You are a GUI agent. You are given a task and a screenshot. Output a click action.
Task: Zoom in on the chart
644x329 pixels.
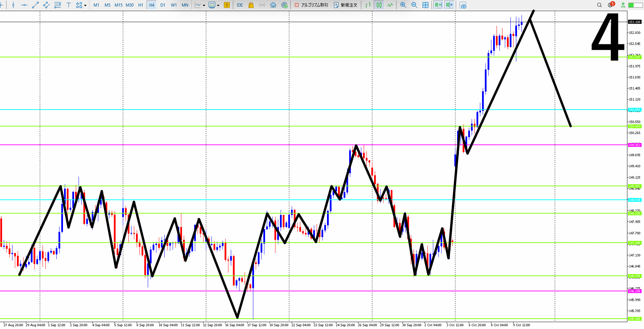coord(403,5)
